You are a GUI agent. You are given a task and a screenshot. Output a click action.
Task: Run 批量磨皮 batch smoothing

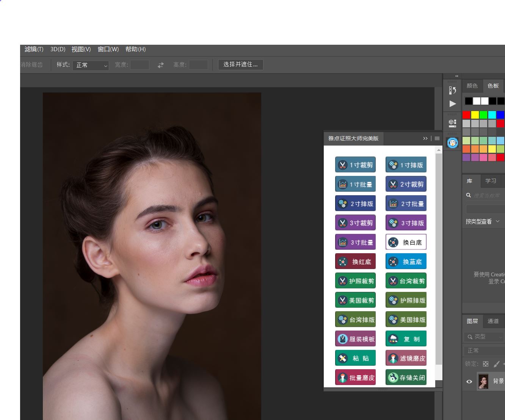(355, 378)
